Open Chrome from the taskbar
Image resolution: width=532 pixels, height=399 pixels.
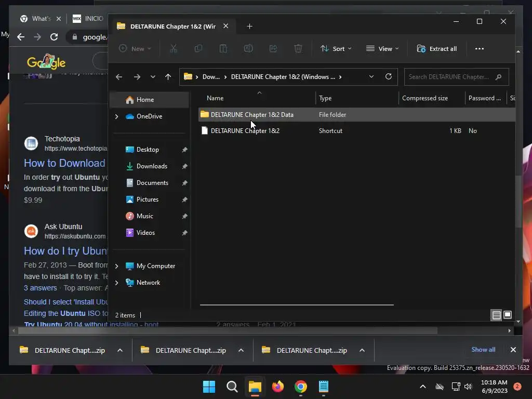pyautogui.click(x=301, y=387)
